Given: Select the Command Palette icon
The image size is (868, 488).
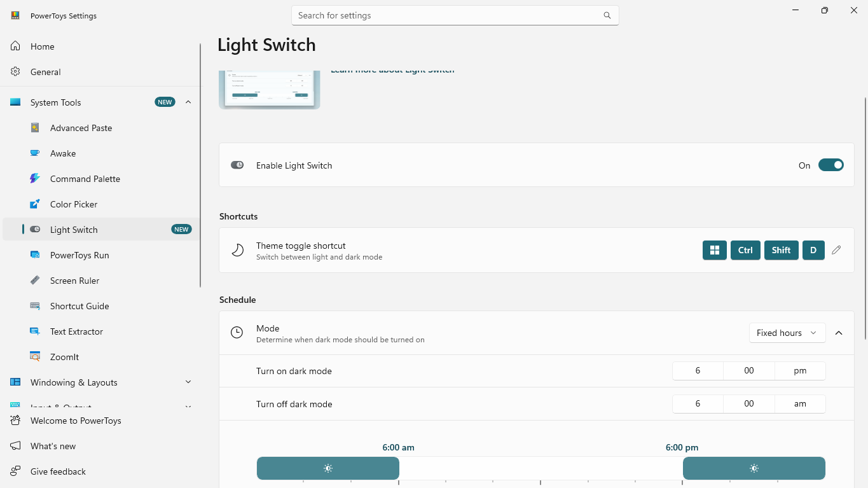Looking at the screenshot, I should click(35, 178).
